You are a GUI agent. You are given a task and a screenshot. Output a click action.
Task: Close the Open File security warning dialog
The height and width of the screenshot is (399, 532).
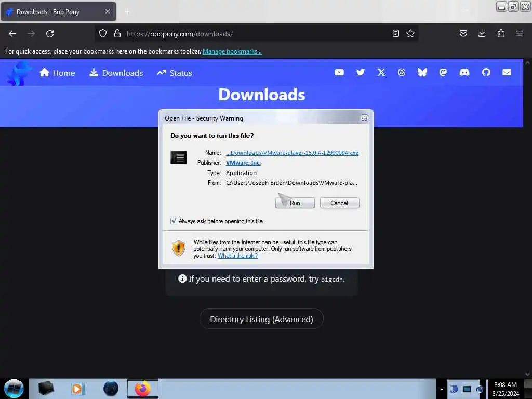pyautogui.click(x=364, y=118)
